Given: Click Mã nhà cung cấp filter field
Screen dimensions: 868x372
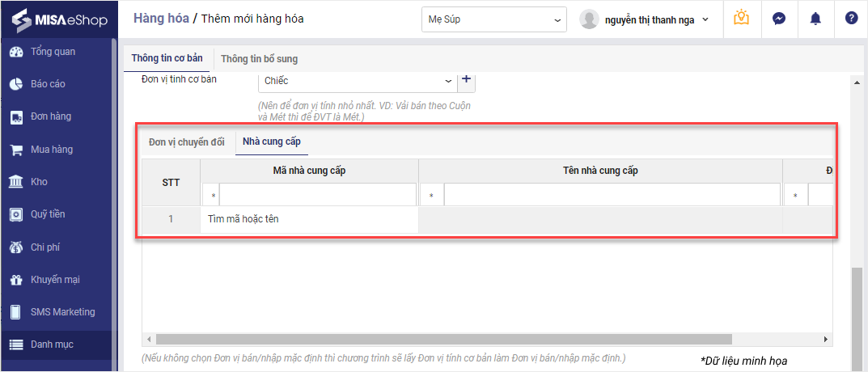Looking at the screenshot, I should point(318,196).
